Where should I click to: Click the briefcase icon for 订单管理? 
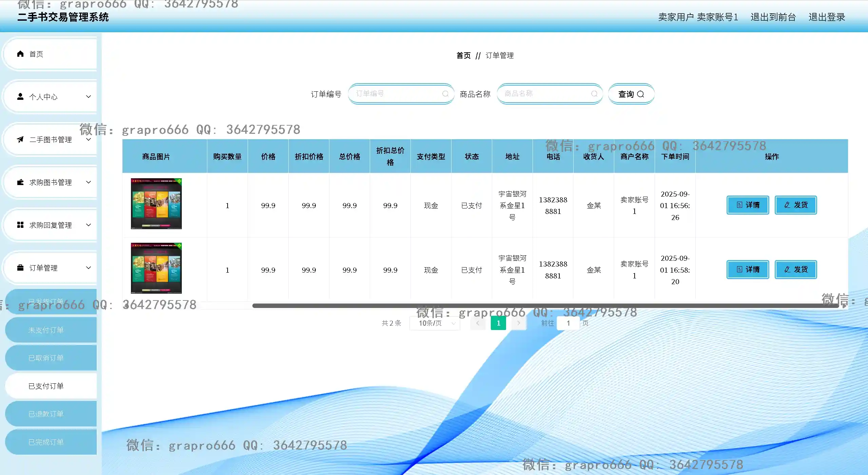20,268
